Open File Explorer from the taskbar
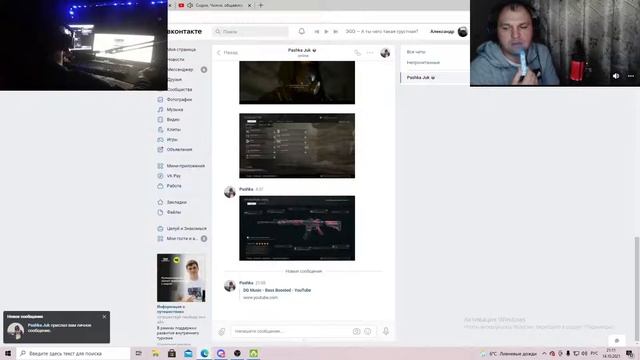Screen dimensions: 640x360 click(156, 353)
